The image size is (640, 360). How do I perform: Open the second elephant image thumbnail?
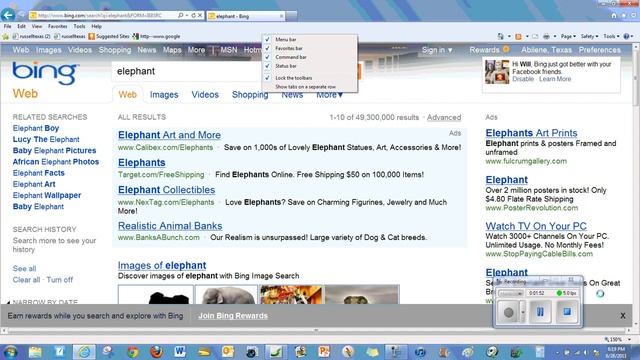(x=227, y=294)
